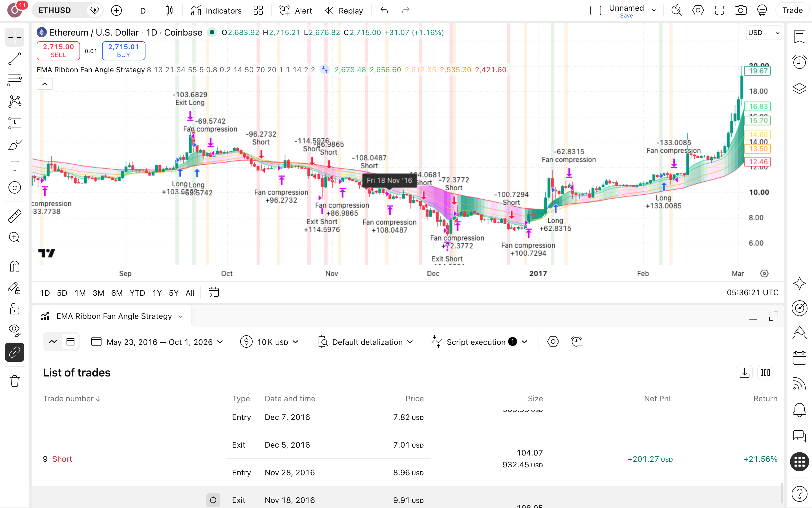This screenshot has height=508, width=812.
Task: Select the ruler measure tool
Action: pyautogui.click(x=14, y=216)
